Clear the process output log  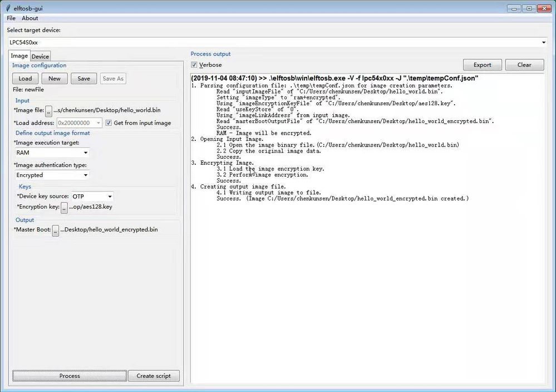tap(524, 65)
